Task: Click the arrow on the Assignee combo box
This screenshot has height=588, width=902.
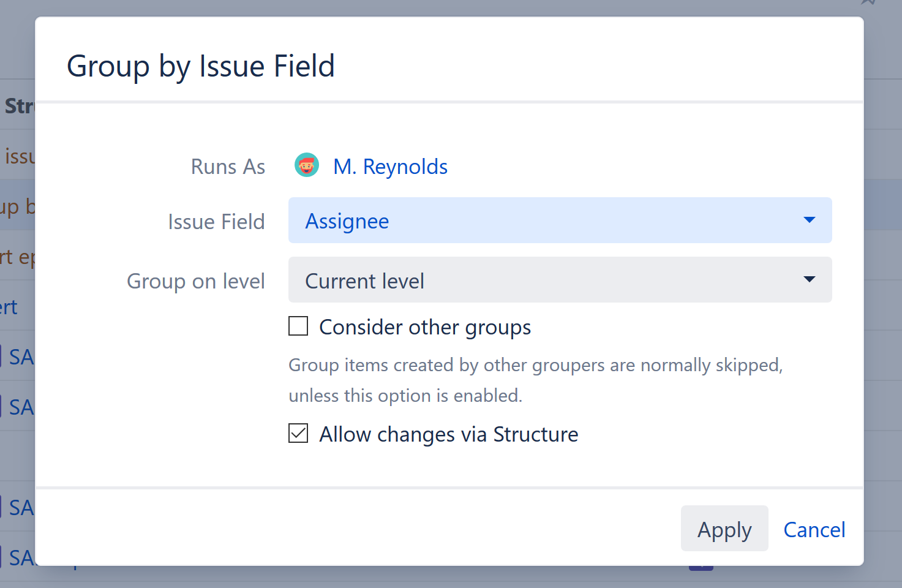Action: pyautogui.click(x=809, y=220)
